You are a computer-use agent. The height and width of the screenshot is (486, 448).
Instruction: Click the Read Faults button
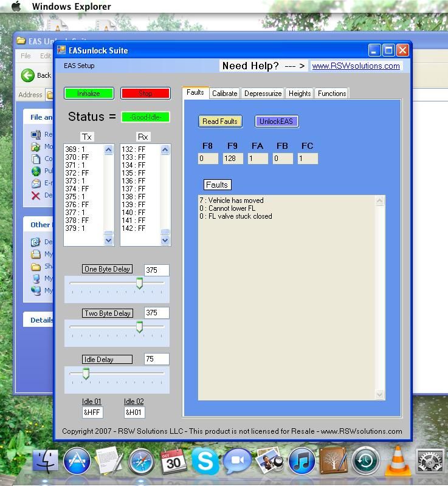point(220,121)
